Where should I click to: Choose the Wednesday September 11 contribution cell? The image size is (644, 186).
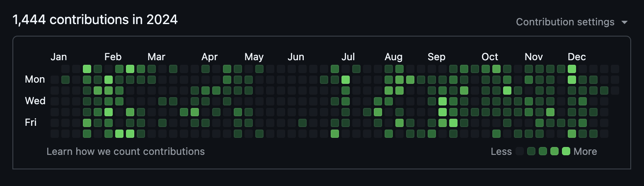(443, 101)
